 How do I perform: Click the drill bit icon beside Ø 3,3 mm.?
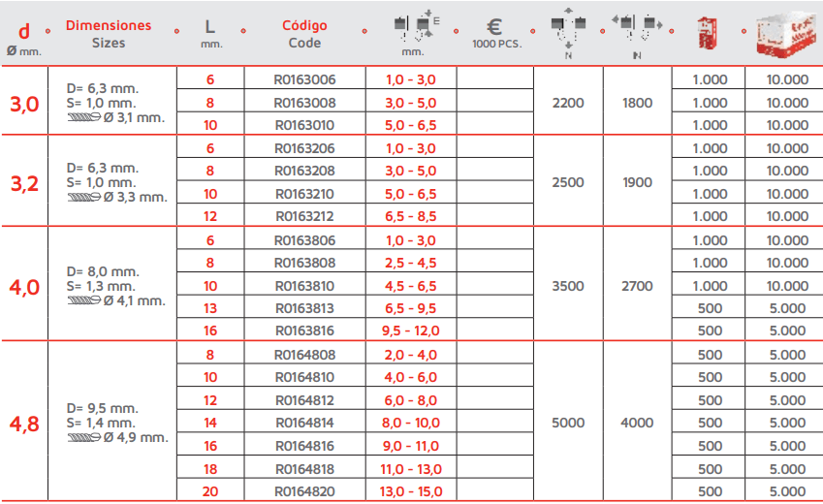point(84,198)
